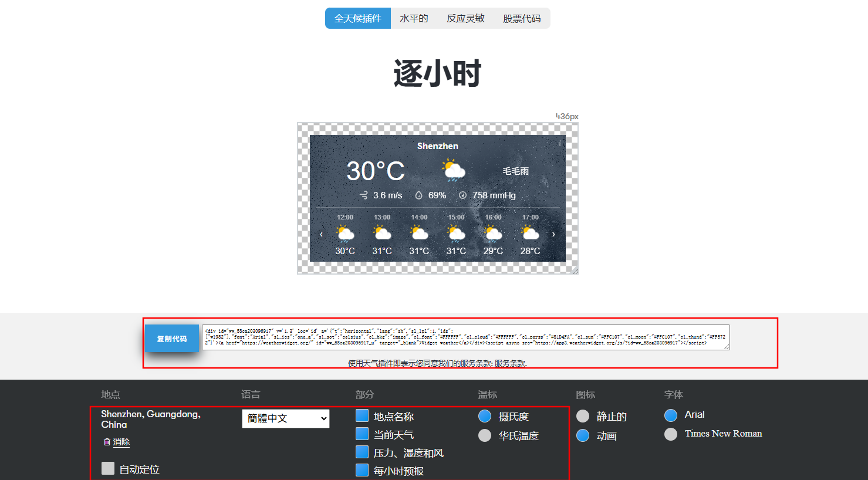Click the 30°C current temperature reading
This screenshot has height=480, width=868.
coord(376,171)
